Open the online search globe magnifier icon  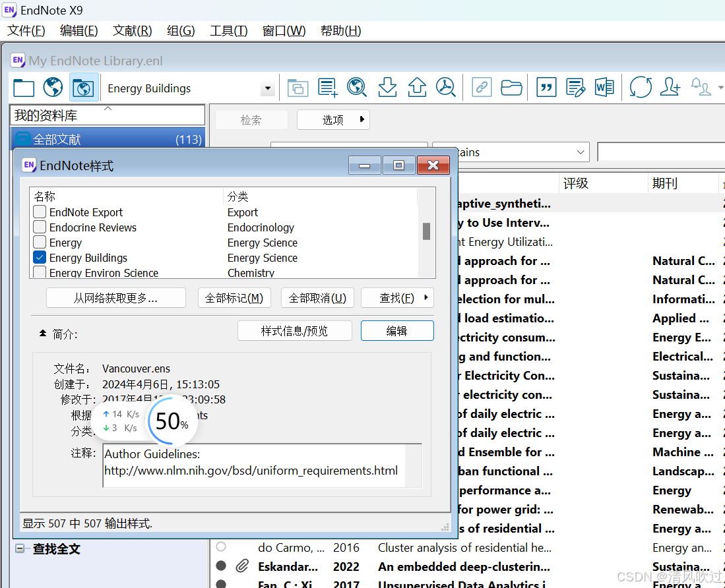(357, 87)
